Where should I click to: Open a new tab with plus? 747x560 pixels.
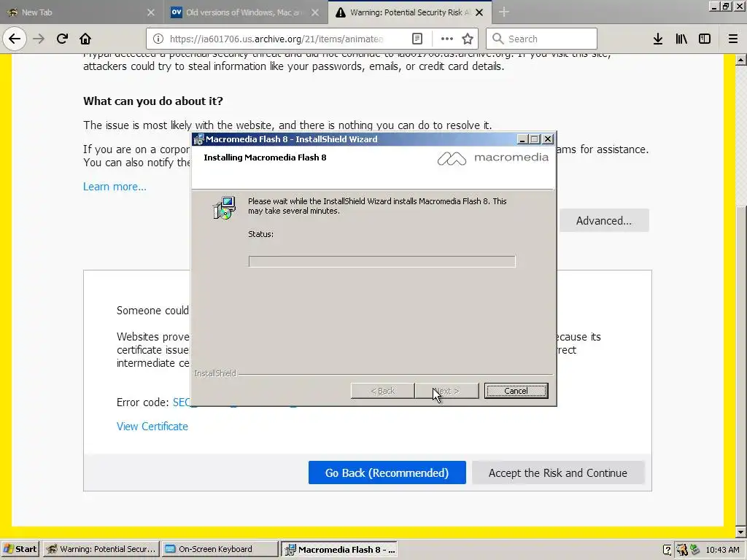[503, 12]
